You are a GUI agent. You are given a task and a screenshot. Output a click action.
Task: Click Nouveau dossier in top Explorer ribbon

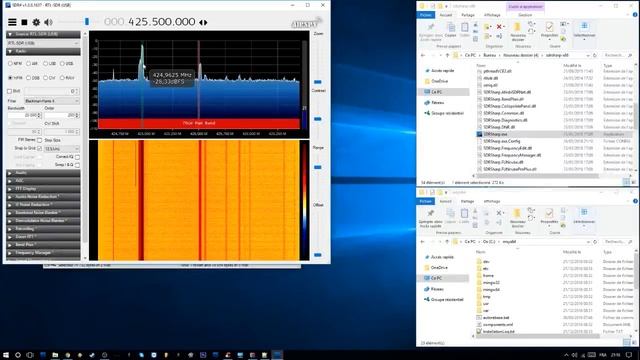pyautogui.click(x=518, y=31)
